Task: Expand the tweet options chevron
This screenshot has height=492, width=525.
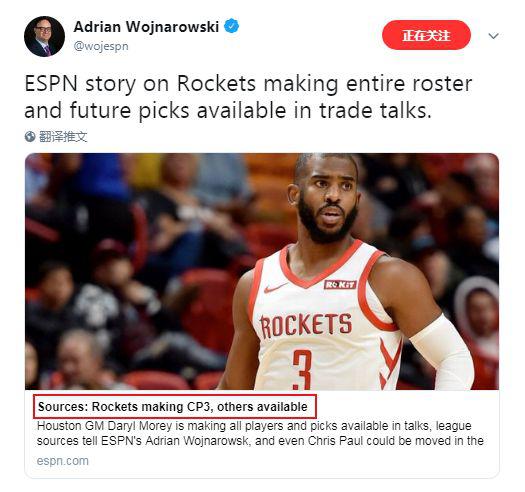Action: click(x=494, y=36)
